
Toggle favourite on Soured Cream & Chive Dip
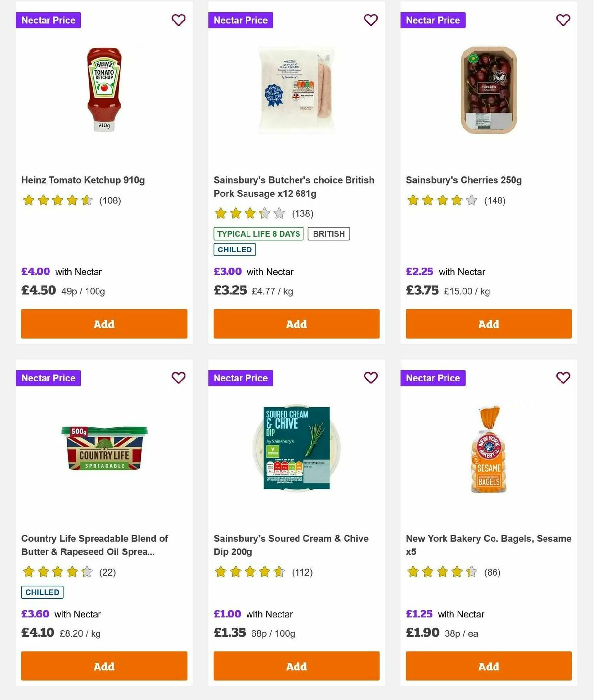[x=370, y=377]
